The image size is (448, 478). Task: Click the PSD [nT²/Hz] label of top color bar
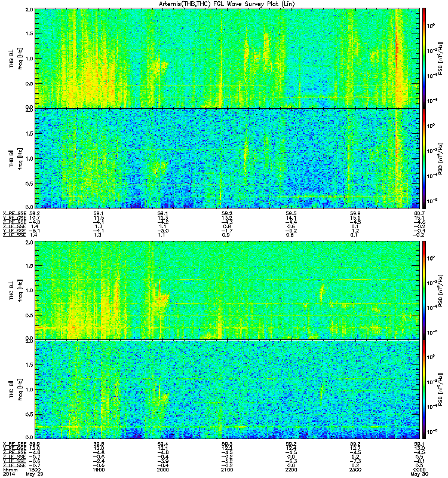[440, 59]
